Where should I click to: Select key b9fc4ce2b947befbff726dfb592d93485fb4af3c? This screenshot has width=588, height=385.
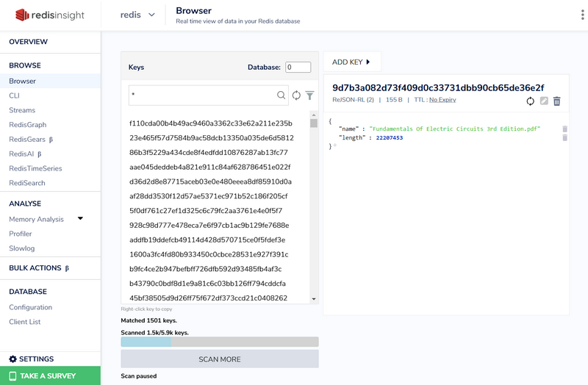(x=206, y=269)
